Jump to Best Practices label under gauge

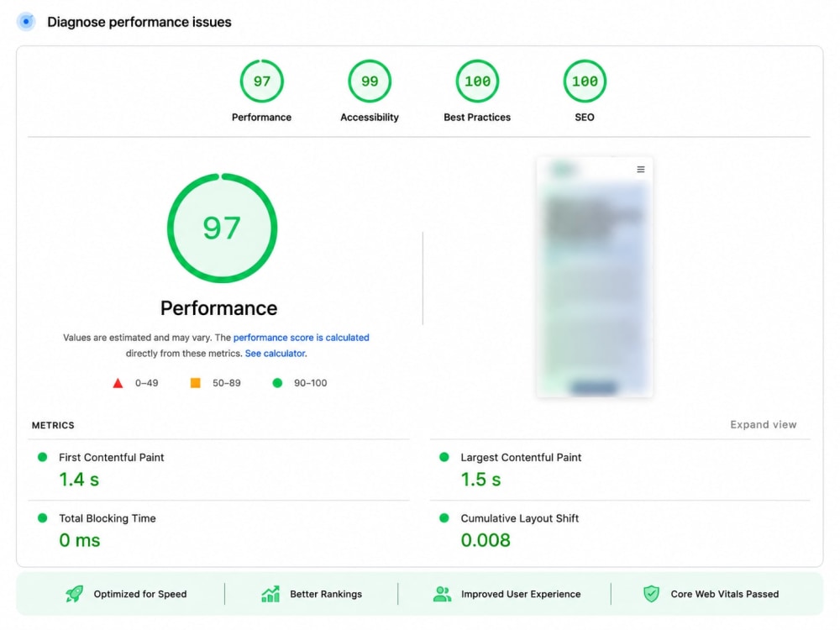477,118
